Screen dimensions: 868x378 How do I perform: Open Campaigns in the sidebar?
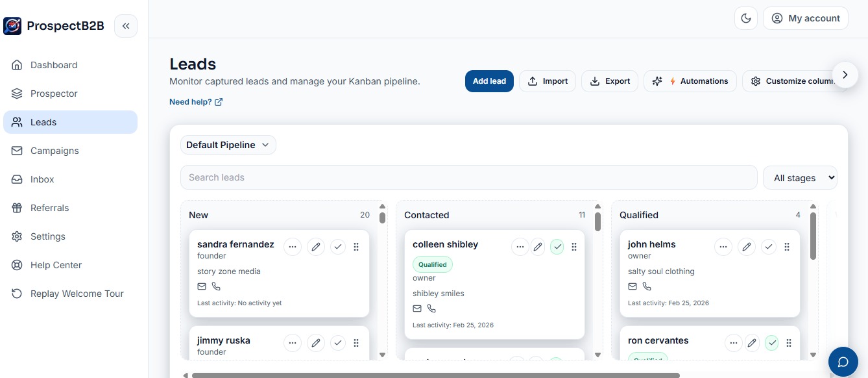(54, 151)
